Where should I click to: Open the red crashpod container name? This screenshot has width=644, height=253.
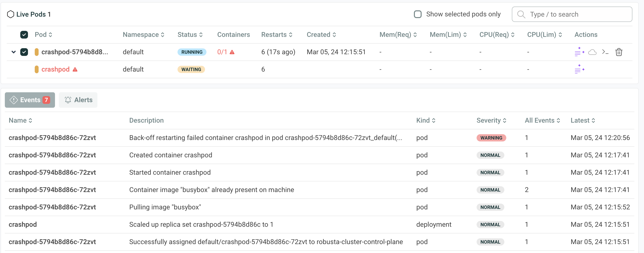[55, 69]
